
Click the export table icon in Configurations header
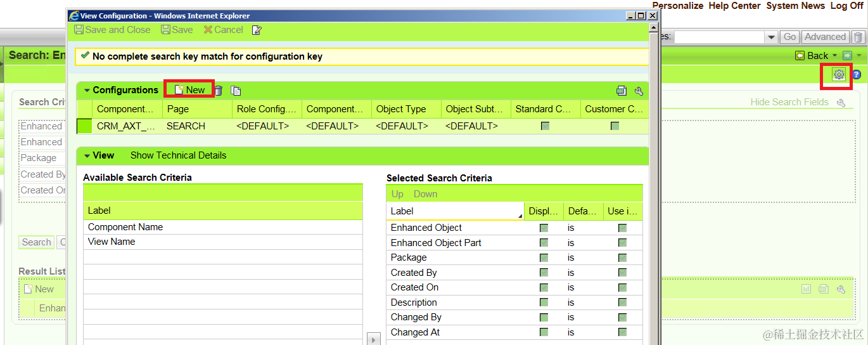(622, 91)
